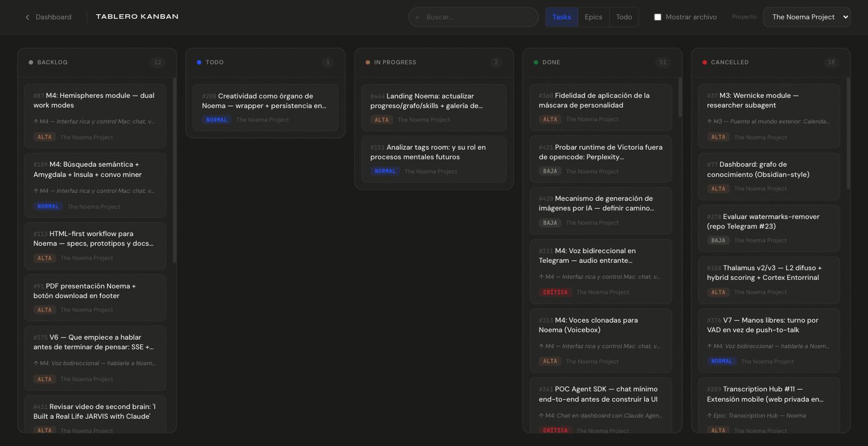Open card #151 Analizar tags room
Viewport: 868px width, 446px height.
point(434,159)
